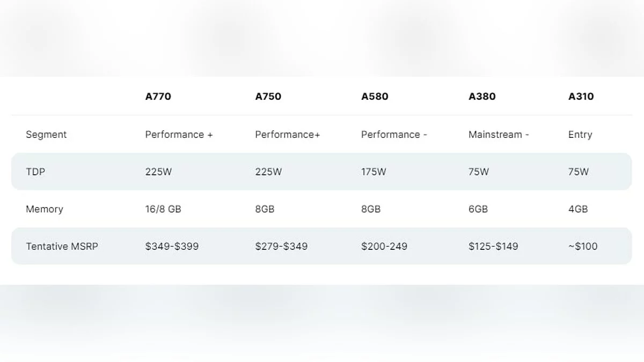
Task: Click the $279-$349 price cell
Action: [281, 246]
